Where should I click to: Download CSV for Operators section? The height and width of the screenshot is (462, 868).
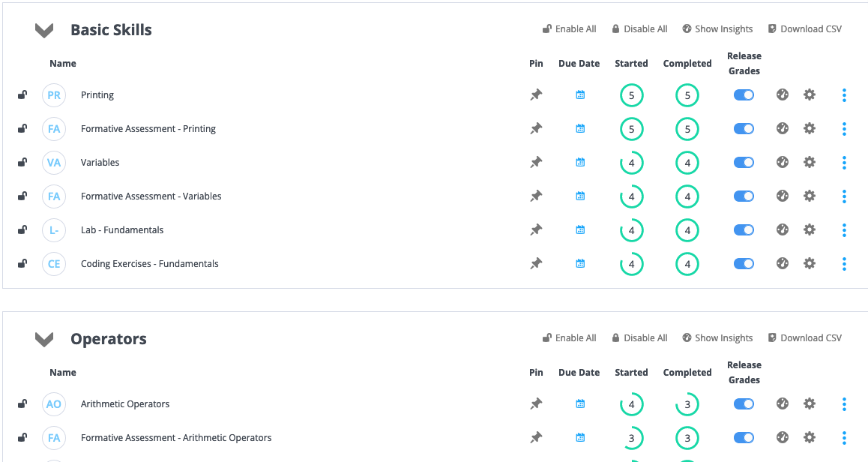click(805, 338)
